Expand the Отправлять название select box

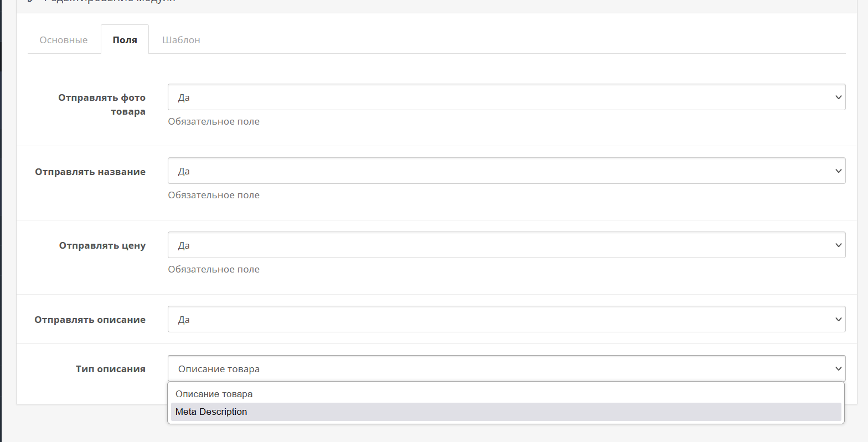click(x=506, y=171)
